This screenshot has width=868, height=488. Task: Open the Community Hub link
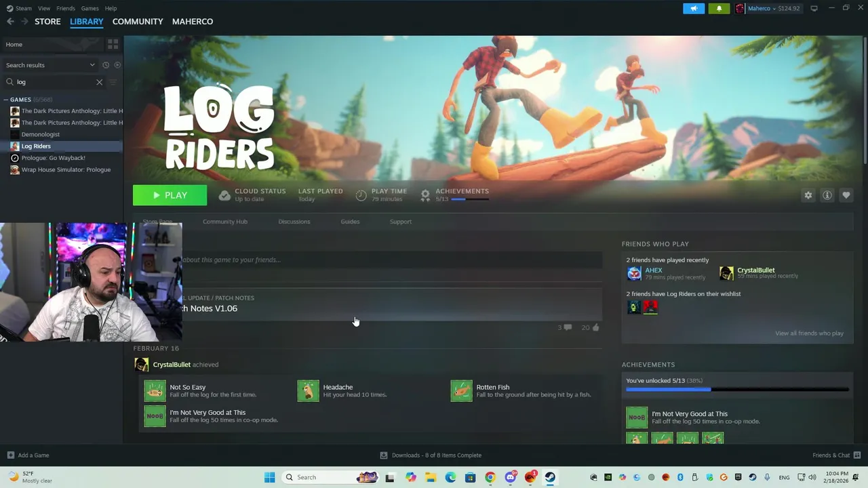click(225, 222)
